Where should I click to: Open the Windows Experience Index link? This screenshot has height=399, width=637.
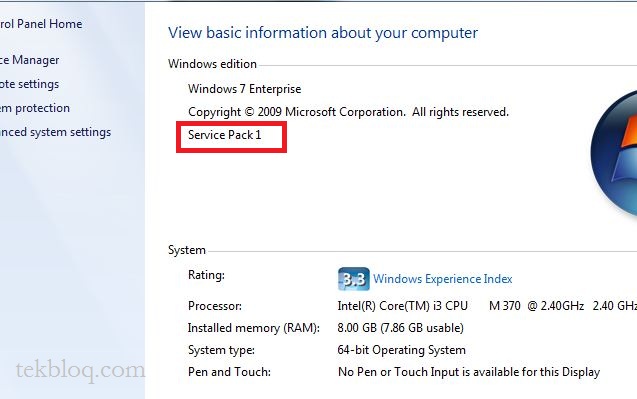coord(442,279)
